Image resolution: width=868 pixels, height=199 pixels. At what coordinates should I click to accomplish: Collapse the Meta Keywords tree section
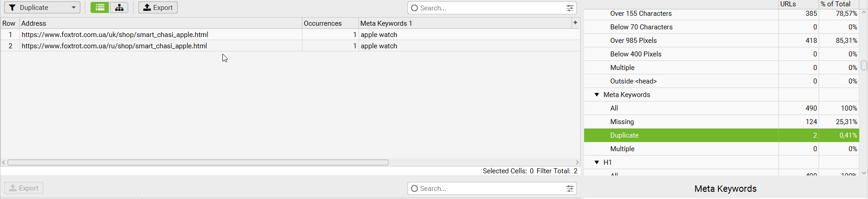[597, 95]
